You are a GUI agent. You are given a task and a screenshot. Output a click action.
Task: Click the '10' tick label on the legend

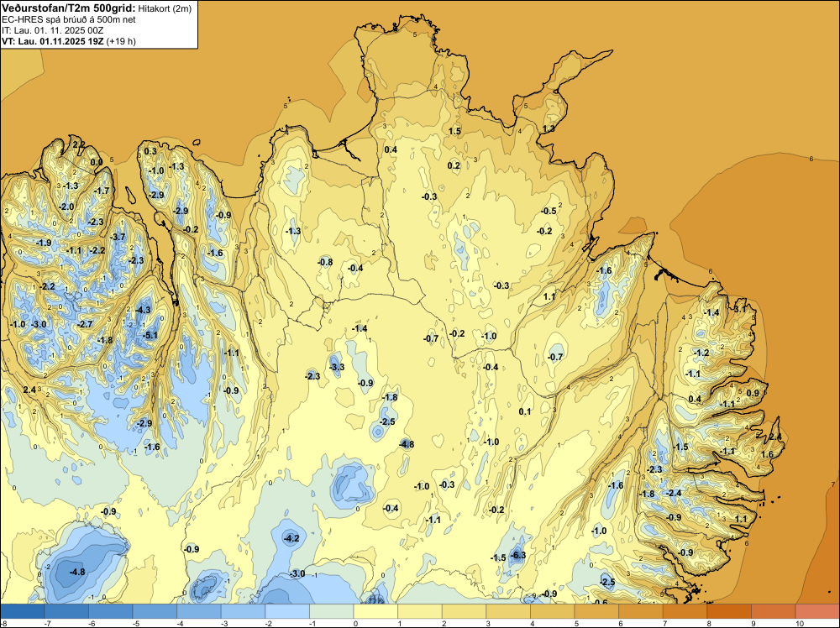coord(800,624)
